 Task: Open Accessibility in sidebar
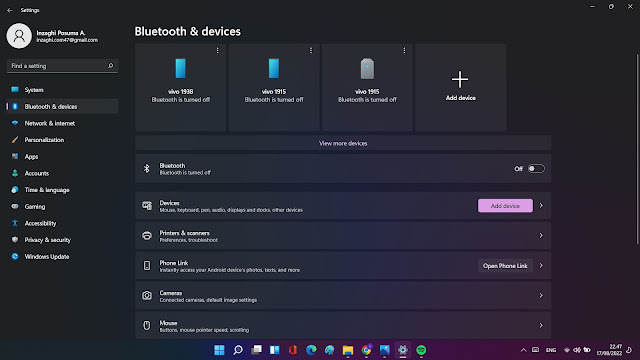[62, 223]
